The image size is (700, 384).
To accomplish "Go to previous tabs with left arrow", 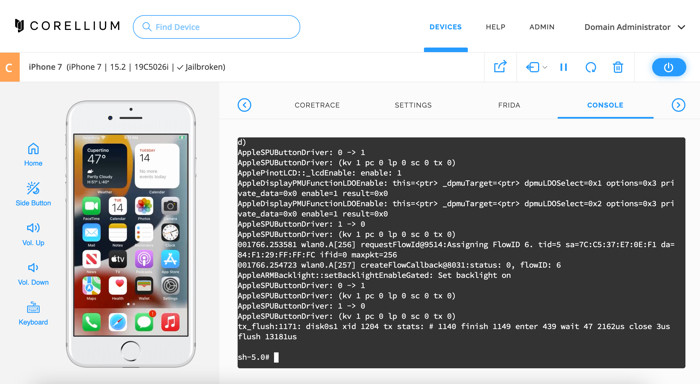I will coord(244,105).
